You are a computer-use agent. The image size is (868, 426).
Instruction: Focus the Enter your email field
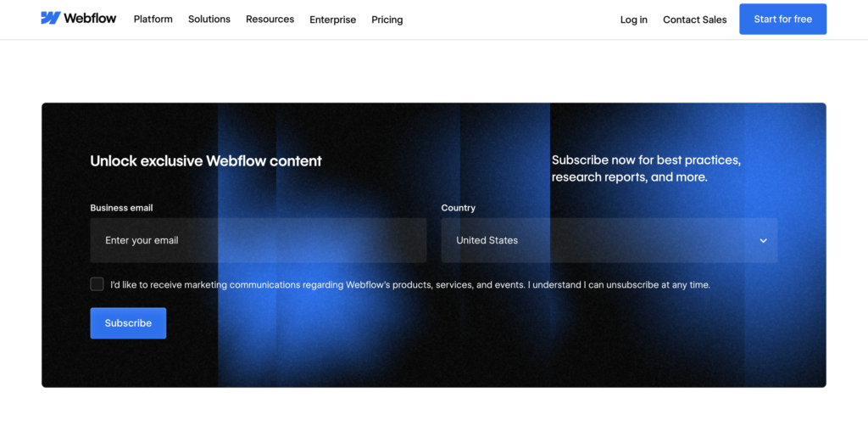tap(259, 240)
